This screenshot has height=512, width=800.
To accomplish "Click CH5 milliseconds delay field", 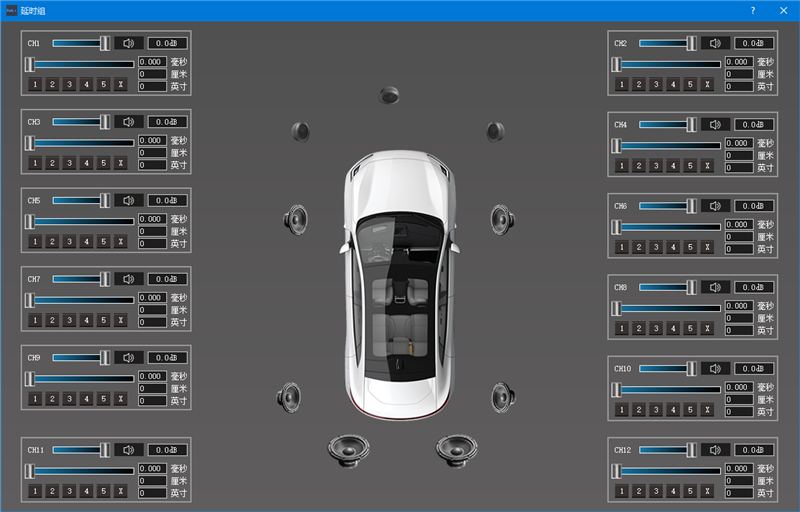I will 152,219.
